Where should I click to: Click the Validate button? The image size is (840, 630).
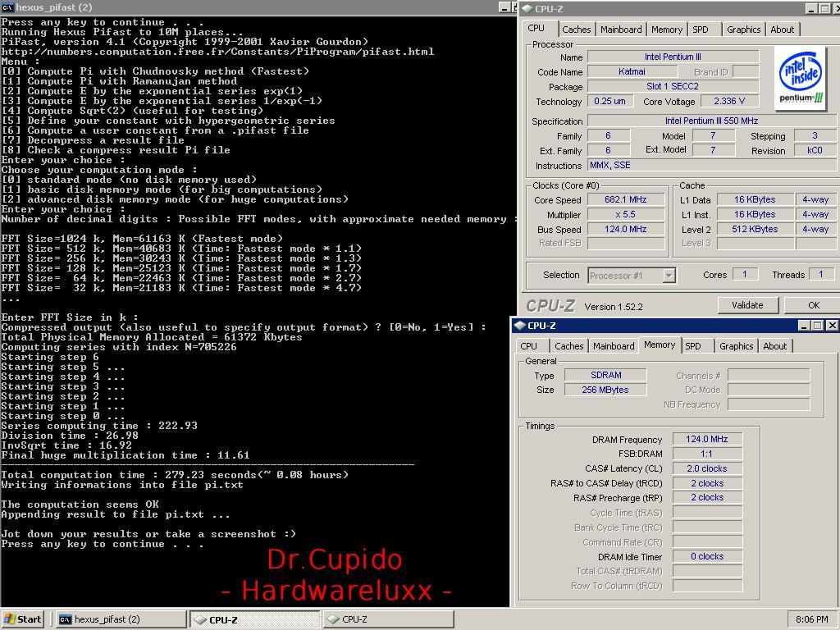coord(747,305)
